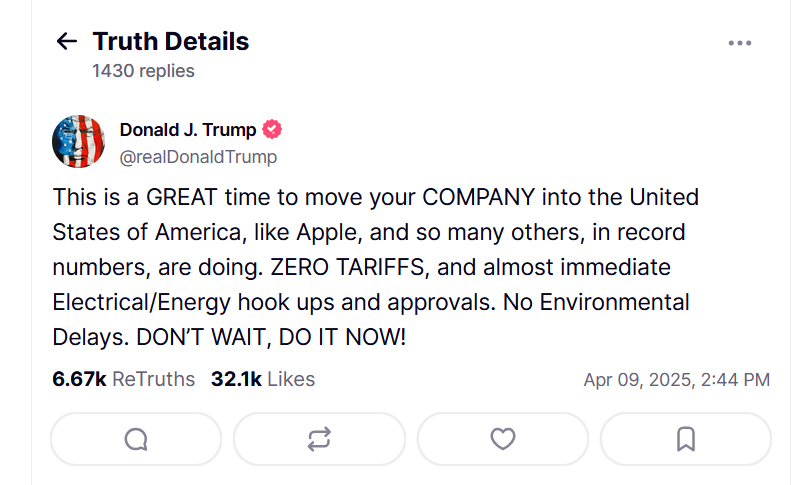Open Donald J. Trump's profile name link

(188, 130)
